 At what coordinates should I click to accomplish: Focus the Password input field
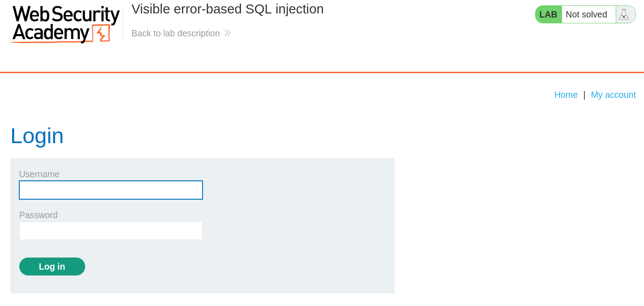(x=111, y=231)
